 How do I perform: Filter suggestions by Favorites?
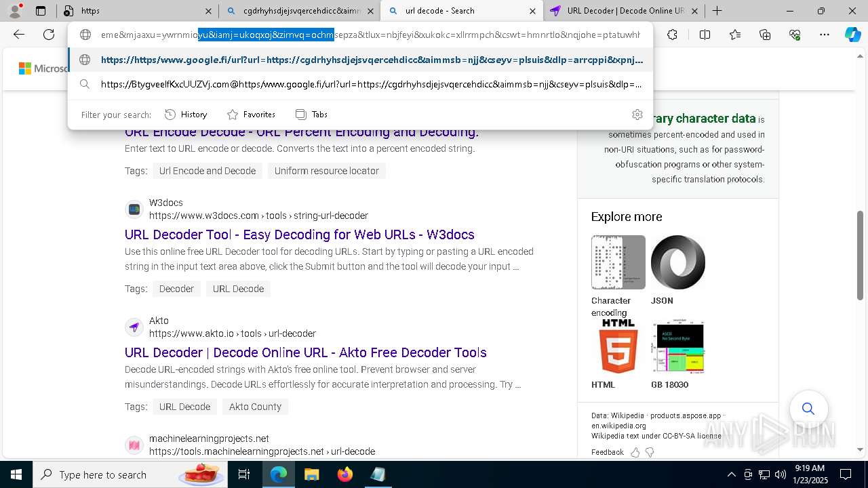click(251, 115)
